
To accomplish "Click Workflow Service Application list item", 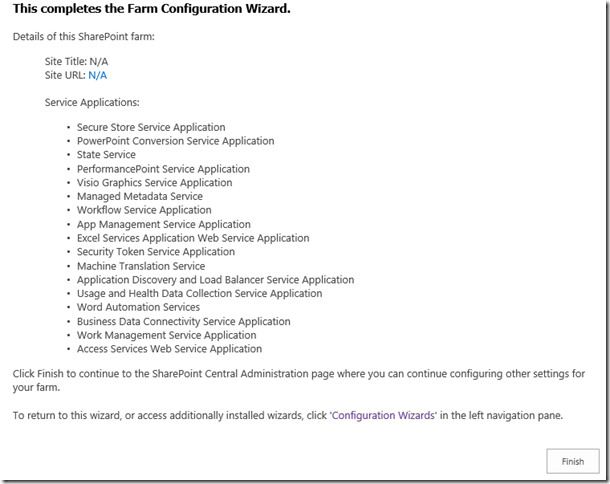I will (x=144, y=211).
